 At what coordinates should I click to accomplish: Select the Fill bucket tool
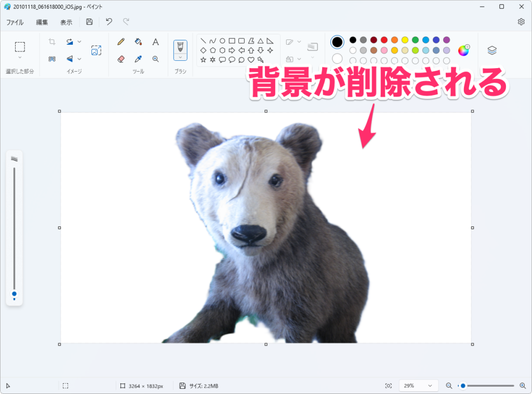(x=138, y=42)
